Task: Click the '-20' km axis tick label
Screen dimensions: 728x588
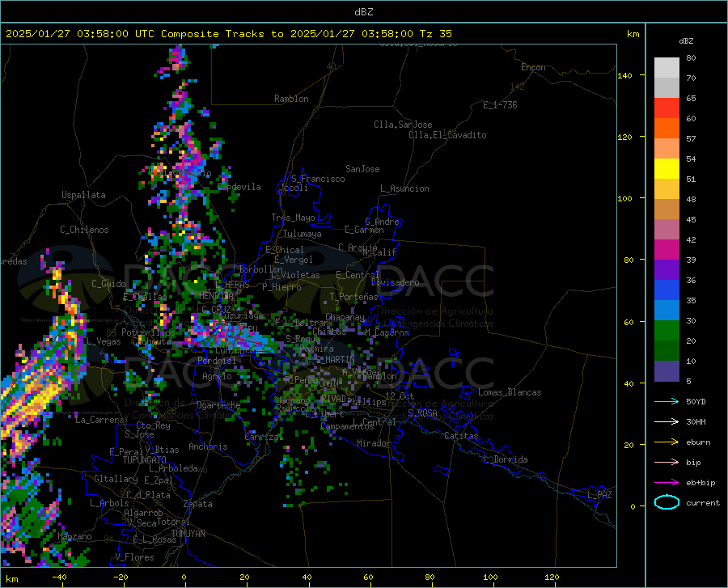Action: (x=121, y=577)
